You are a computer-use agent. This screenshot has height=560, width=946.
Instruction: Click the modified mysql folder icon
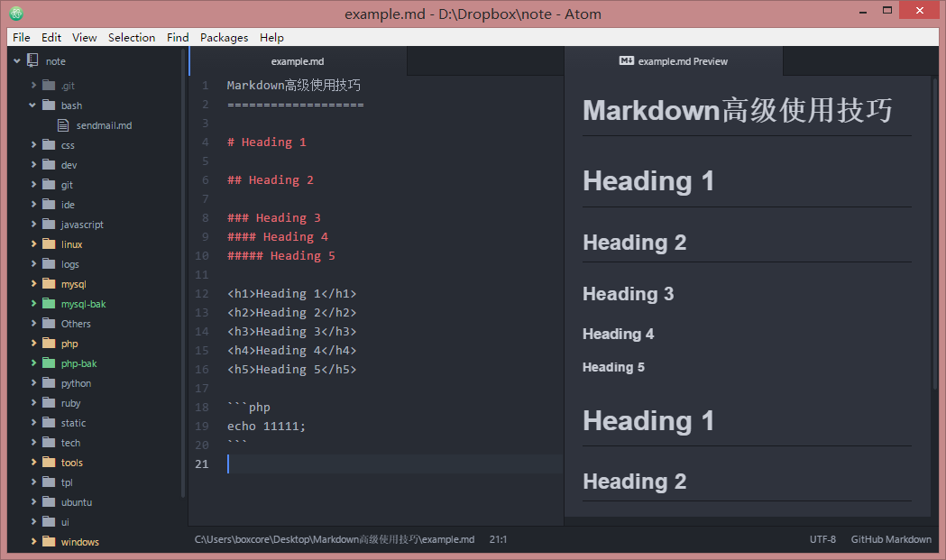[49, 284]
